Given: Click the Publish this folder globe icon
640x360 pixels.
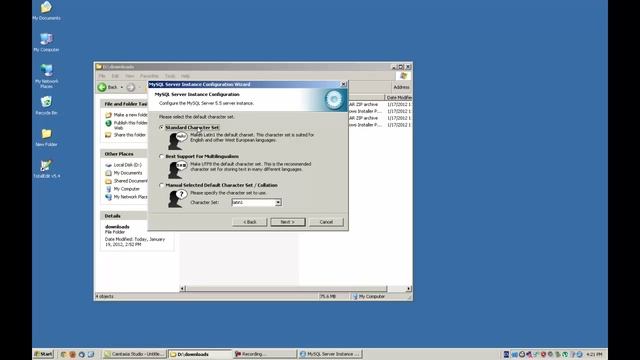Looking at the screenshot, I should point(108,123).
